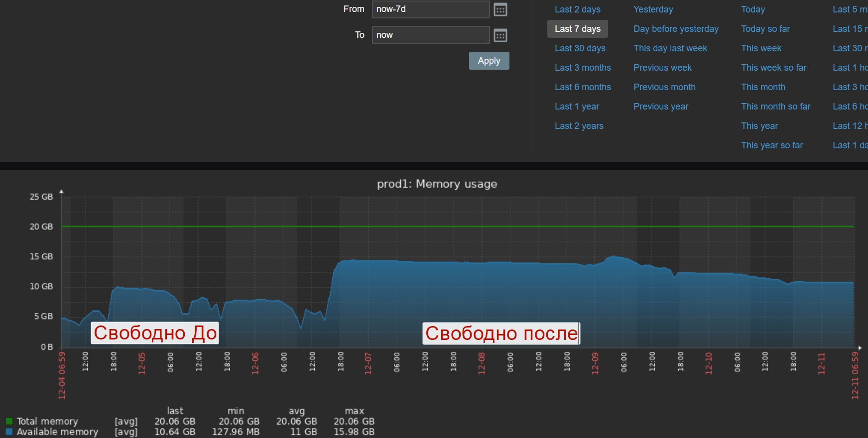Select Last 30 days time range
Screen dimensions: 868x438
pyautogui.click(x=580, y=48)
